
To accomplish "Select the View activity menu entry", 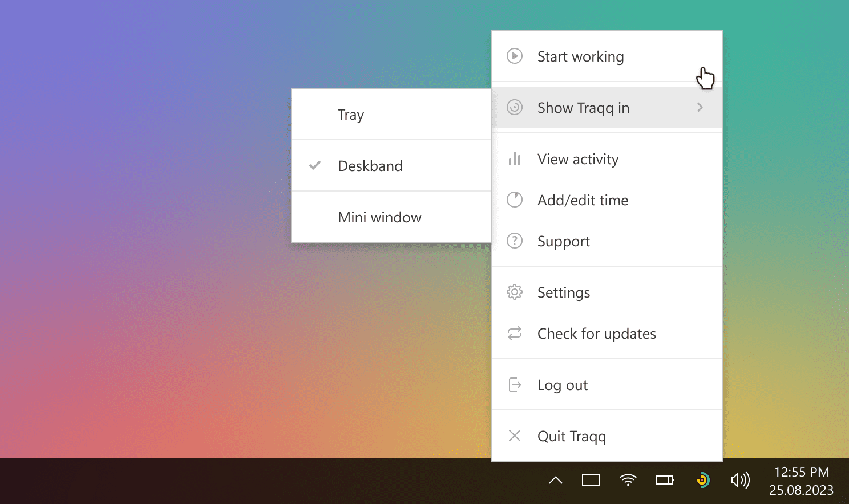I will 607,159.
